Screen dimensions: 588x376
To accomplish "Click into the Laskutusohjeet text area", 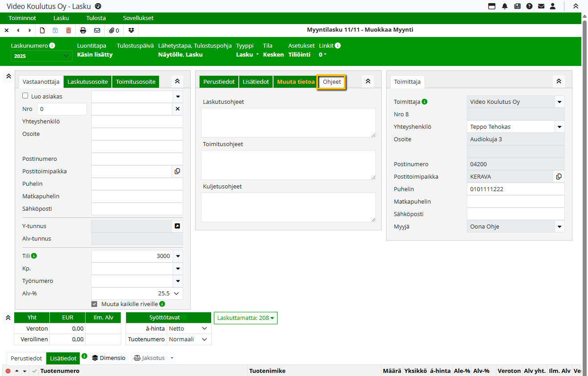I will click(288, 123).
